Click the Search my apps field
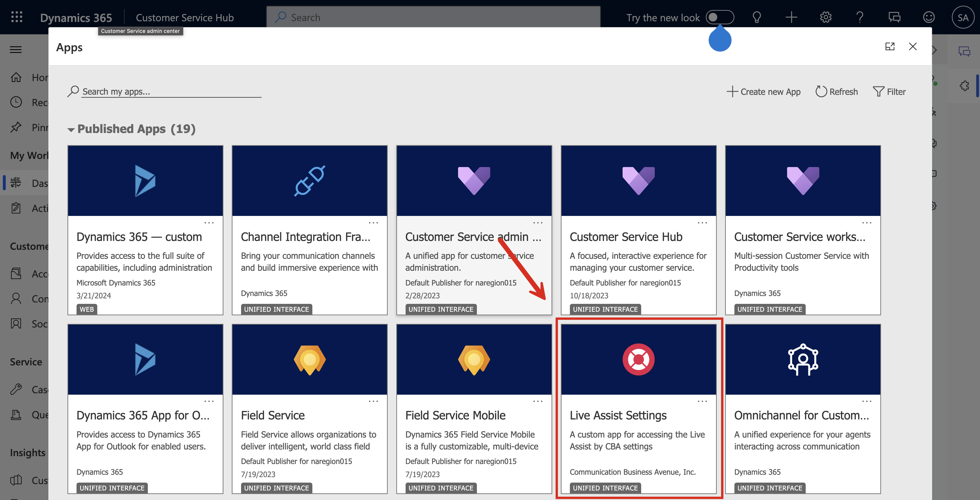The image size is (980, 500). (171, 92)
